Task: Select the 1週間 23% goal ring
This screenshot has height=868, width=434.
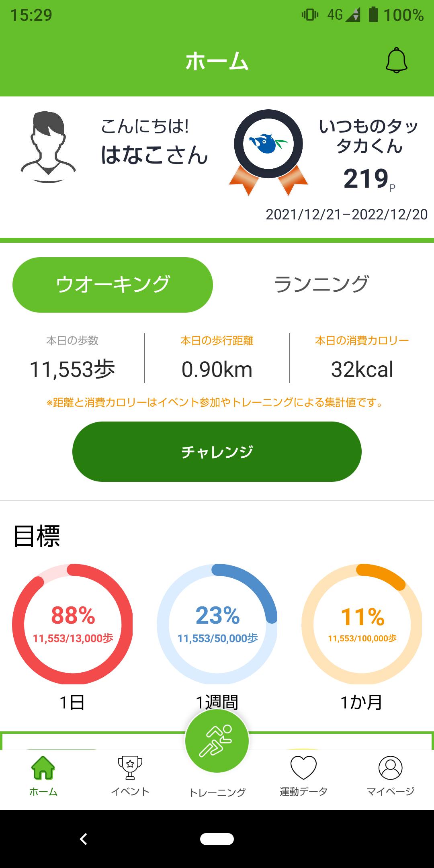Action: pos(217,624)
